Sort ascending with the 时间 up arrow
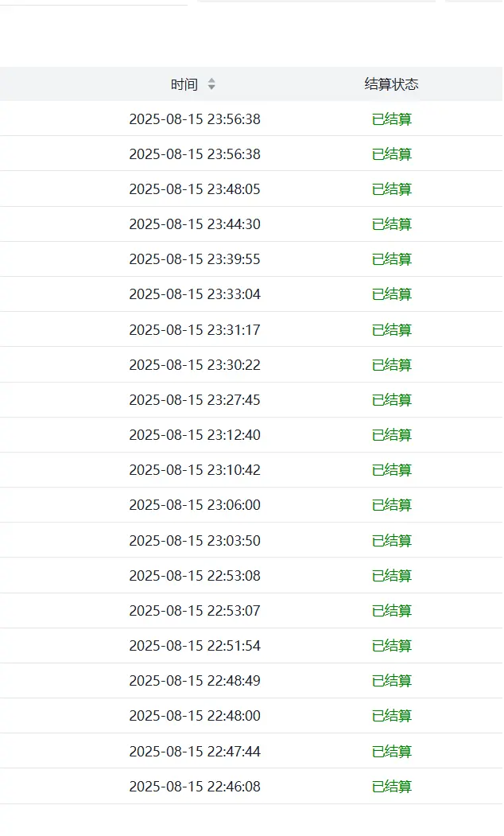504x836 pixels. (x=211, y=80)
